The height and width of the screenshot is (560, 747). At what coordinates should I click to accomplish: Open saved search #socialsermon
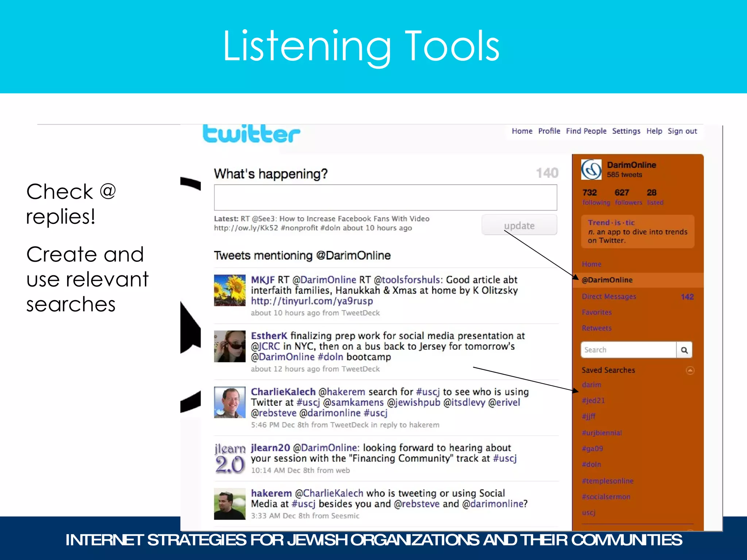coord(606,497)
